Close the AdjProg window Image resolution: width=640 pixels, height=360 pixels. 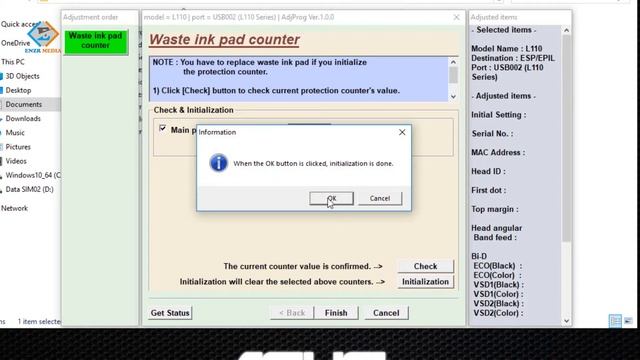pyautogui.click(x=457, y=17)
